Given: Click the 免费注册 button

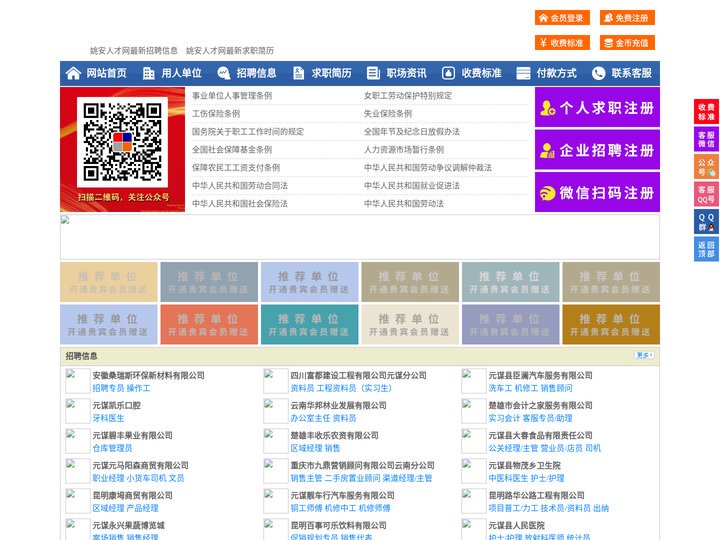Looking at the screenshot, I should click(627, 18).
